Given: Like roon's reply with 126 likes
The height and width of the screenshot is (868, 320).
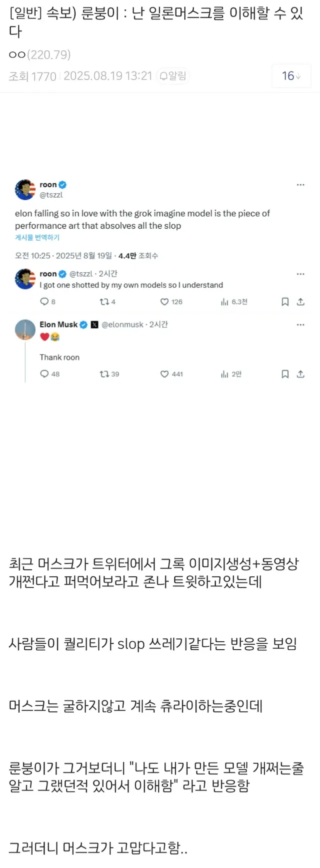Looking at the screenshot, I should [x=164, y=302].
